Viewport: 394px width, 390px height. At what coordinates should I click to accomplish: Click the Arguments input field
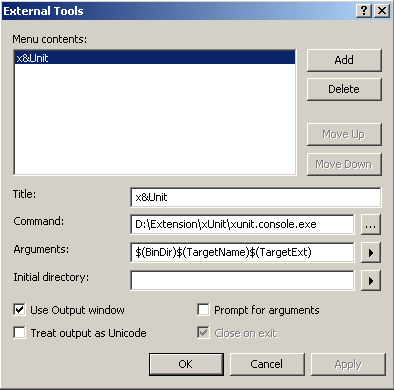[242, 252]
